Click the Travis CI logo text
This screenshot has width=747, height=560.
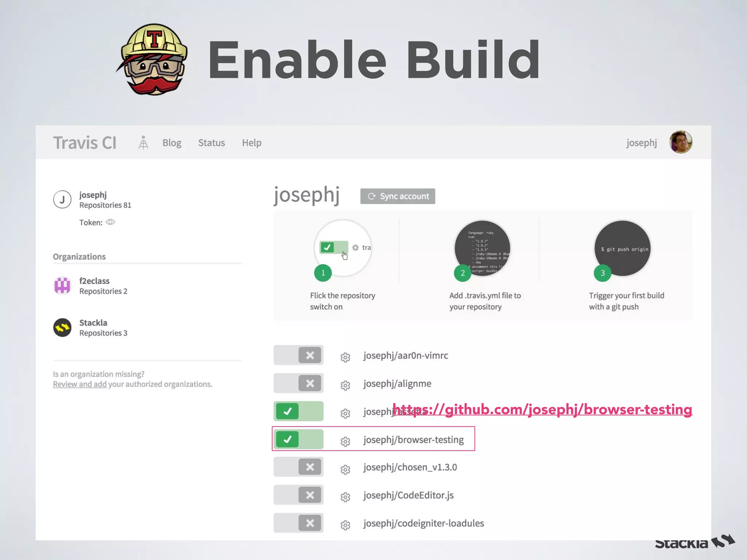click(85, 143)
